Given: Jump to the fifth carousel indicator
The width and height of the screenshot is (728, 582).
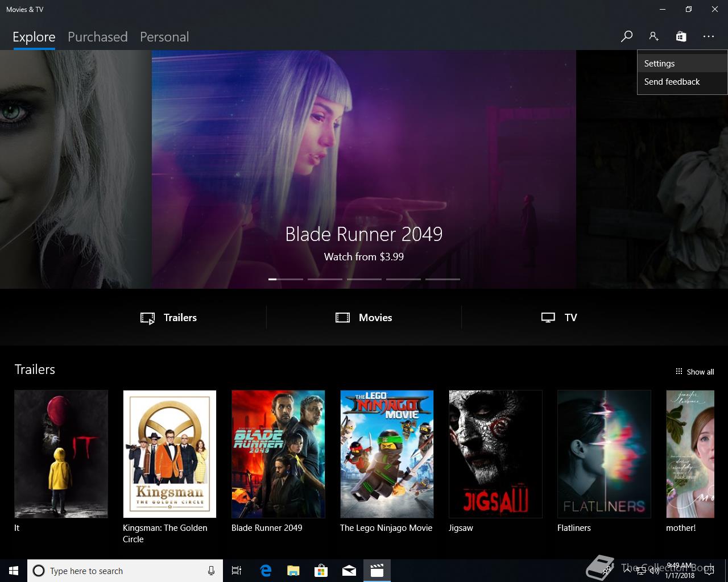Looking at the screenshot, I should point(442,279).
